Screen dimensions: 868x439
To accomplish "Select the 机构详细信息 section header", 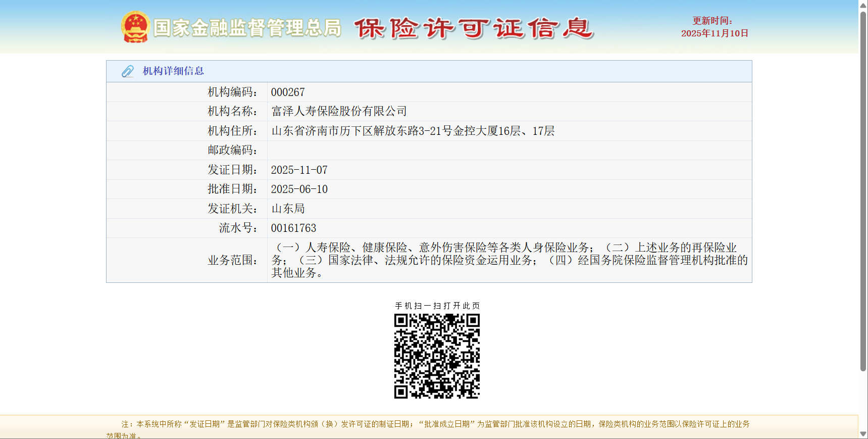I will click(173, 71).
